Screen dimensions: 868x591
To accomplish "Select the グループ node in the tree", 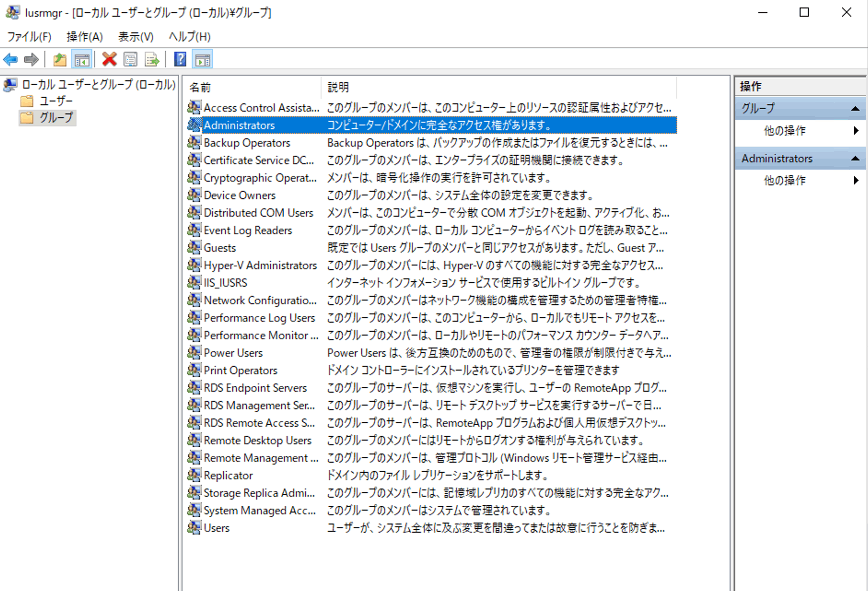I will [x=56, y=118].
